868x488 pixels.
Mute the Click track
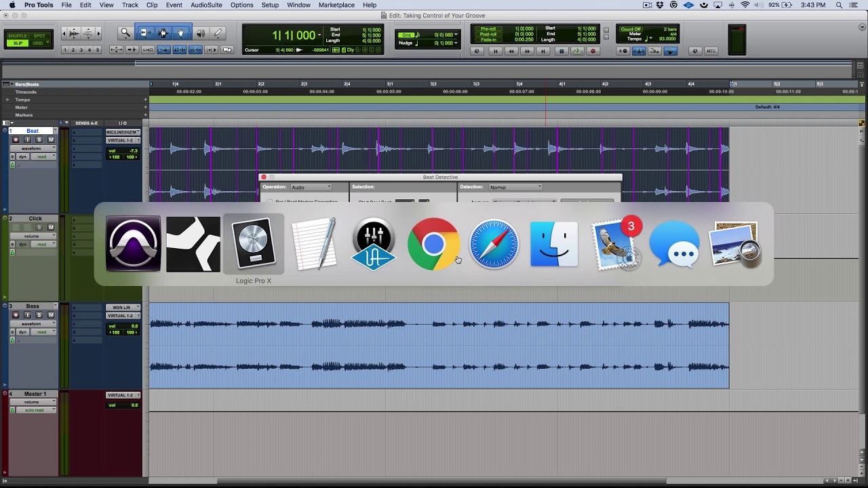pyautogui.click(x=51, y=228)
